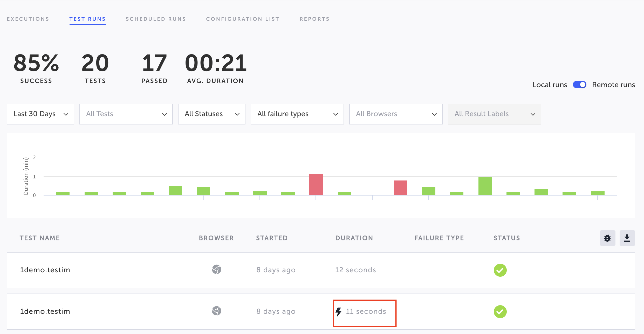Open the Last 30 Days dropdown
644x334 pixels.
[40, 114]
